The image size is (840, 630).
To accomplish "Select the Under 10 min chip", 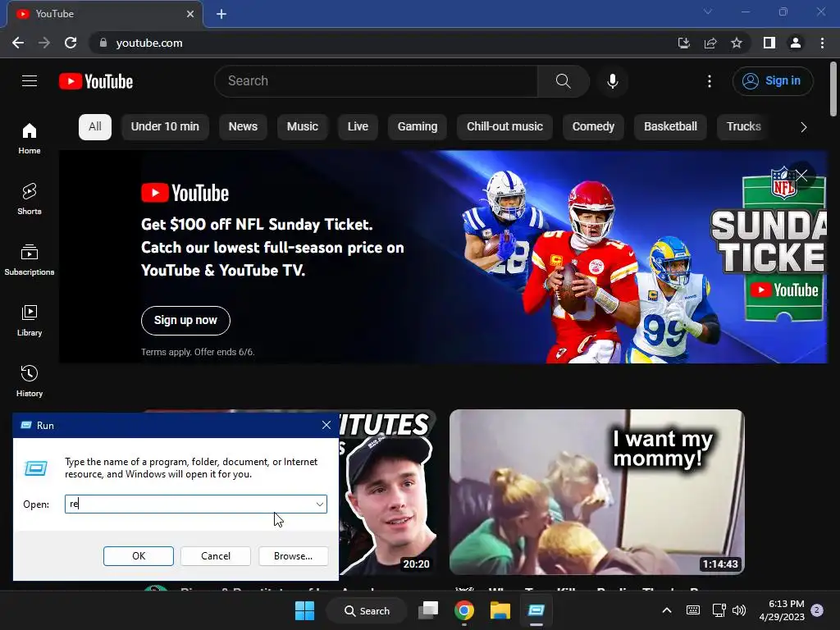I will [x=165, y=127].
